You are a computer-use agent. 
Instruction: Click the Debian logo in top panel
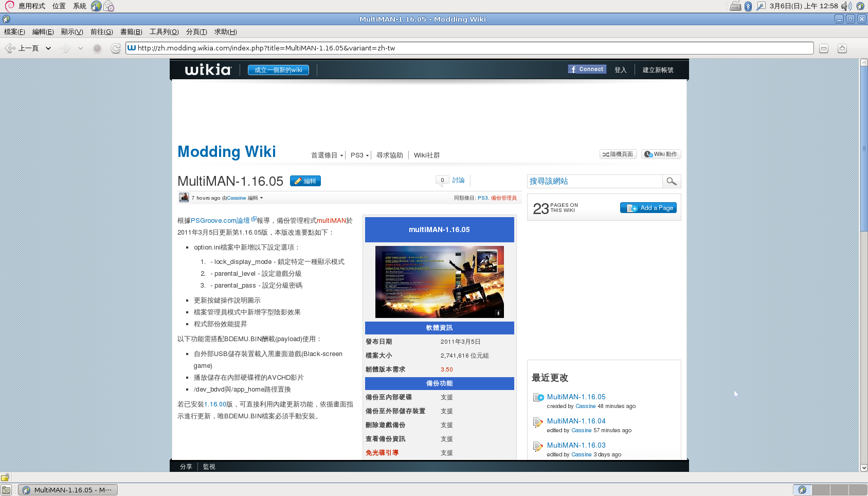[9, 6]
